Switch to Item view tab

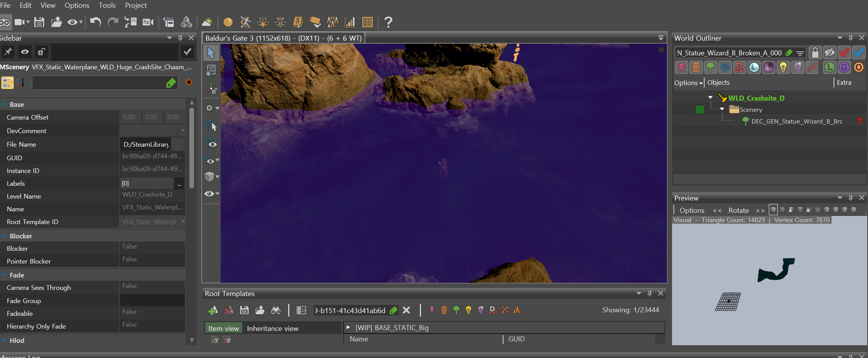click(x=223, y=328)
